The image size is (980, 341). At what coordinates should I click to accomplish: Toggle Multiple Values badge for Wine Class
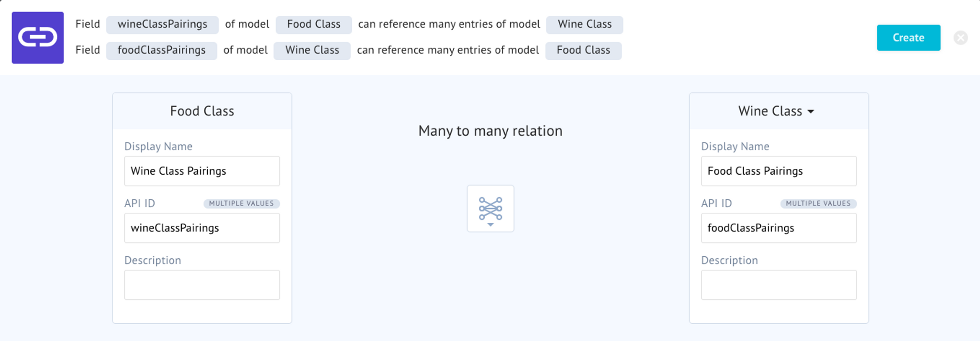pos(818,203)
